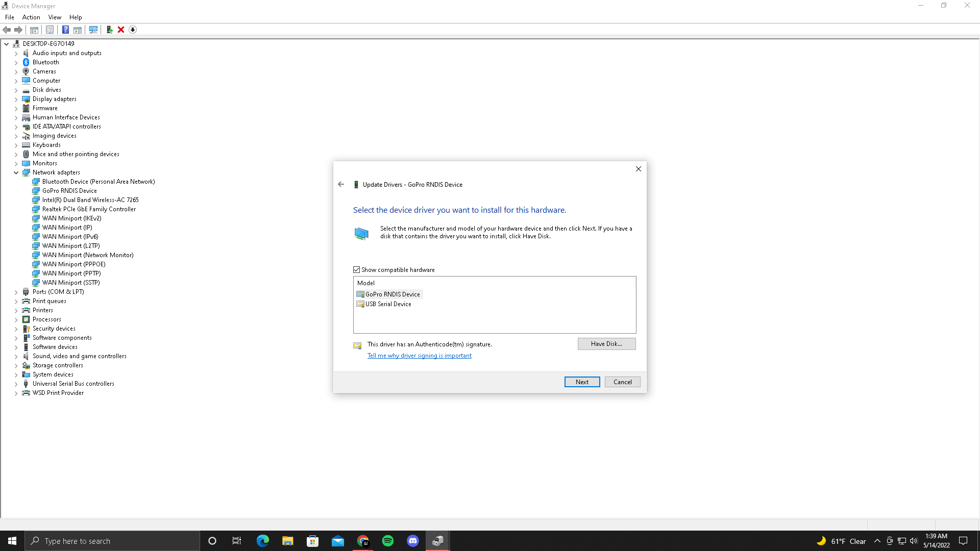The width and height of the screenshot is (980, 551).
Task: Select GoPro RNDIS Device in the model list
Action: point(392,294)
